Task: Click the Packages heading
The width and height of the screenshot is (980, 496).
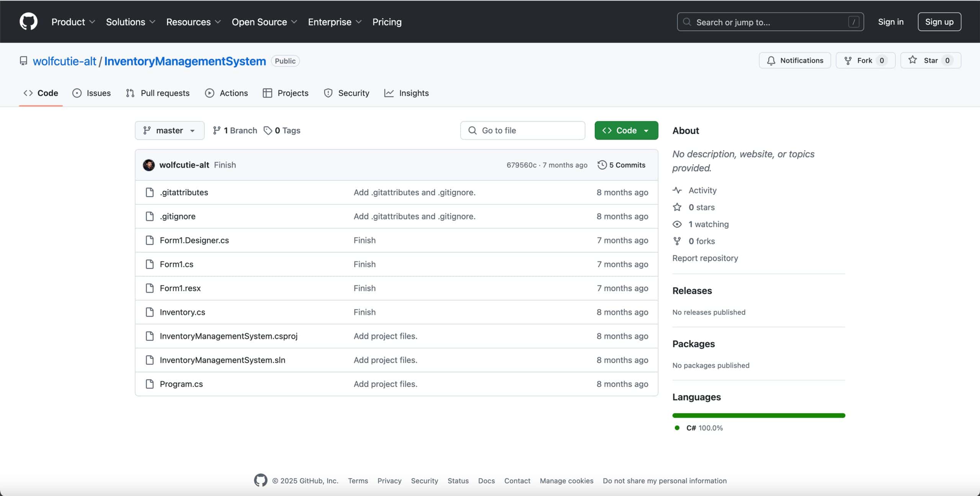Action: pyautogui.click(x=694, y=344)
